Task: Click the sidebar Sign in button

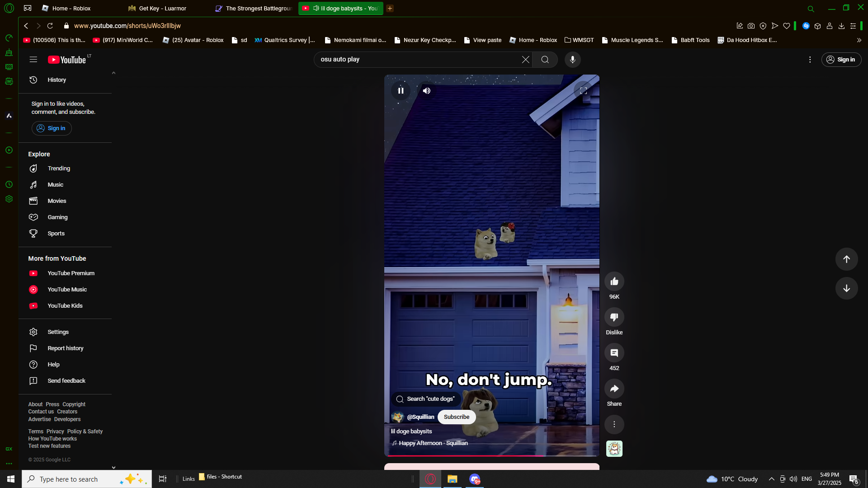Action: [x=52, y=128]
